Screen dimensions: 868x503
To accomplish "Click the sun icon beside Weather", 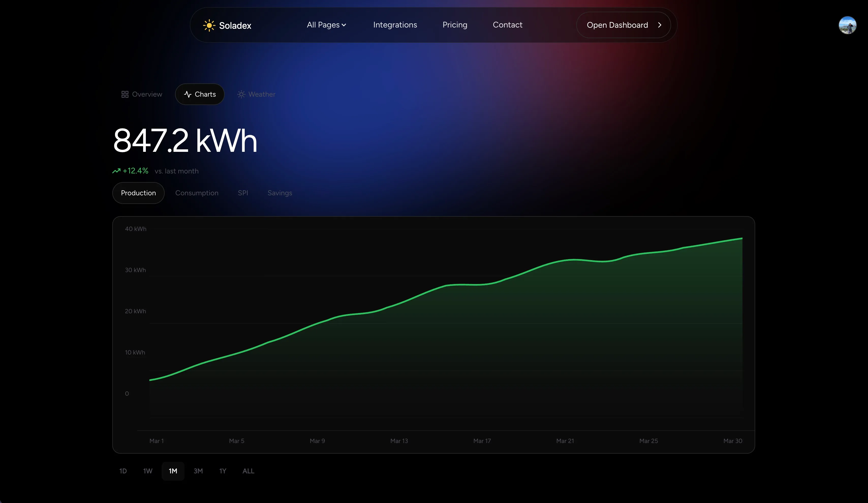I will click(241, 94).
